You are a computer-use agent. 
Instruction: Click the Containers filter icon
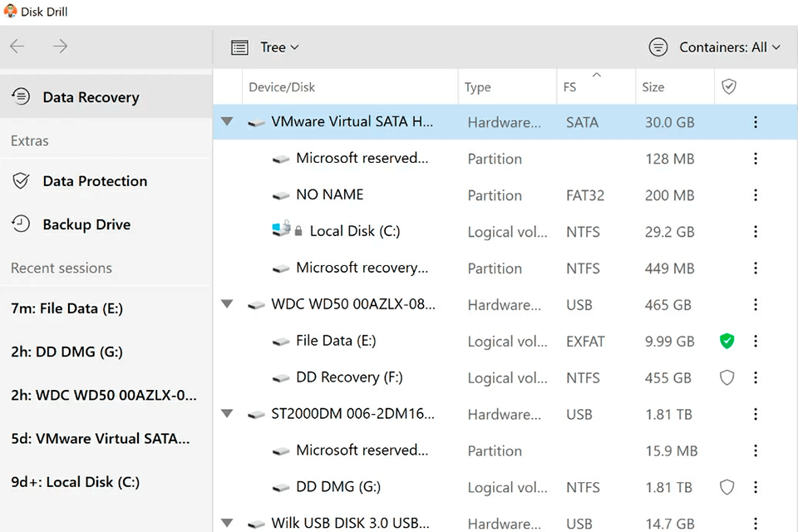pos(658,47)
